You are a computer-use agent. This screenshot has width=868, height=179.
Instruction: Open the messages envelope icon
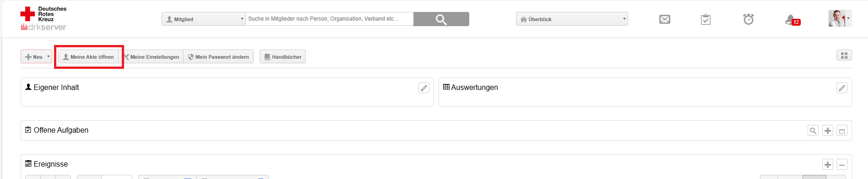click(x=665, y=19)
